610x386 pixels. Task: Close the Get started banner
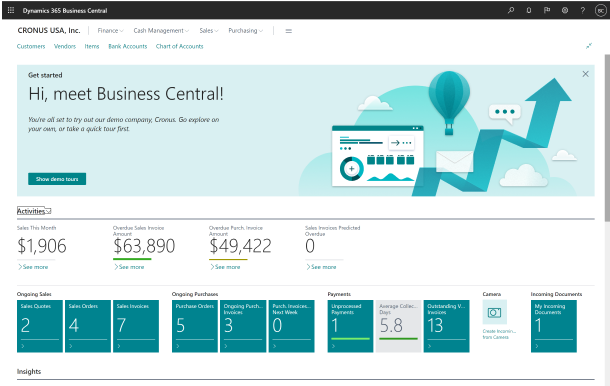tap(585, 74)
